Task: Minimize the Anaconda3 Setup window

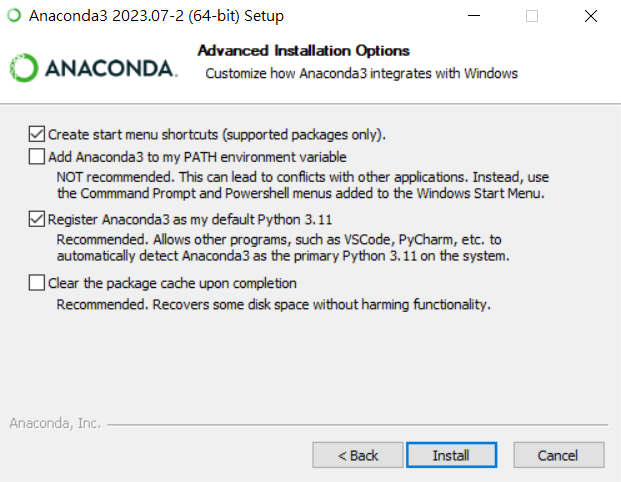Action: tap(474, 16)
